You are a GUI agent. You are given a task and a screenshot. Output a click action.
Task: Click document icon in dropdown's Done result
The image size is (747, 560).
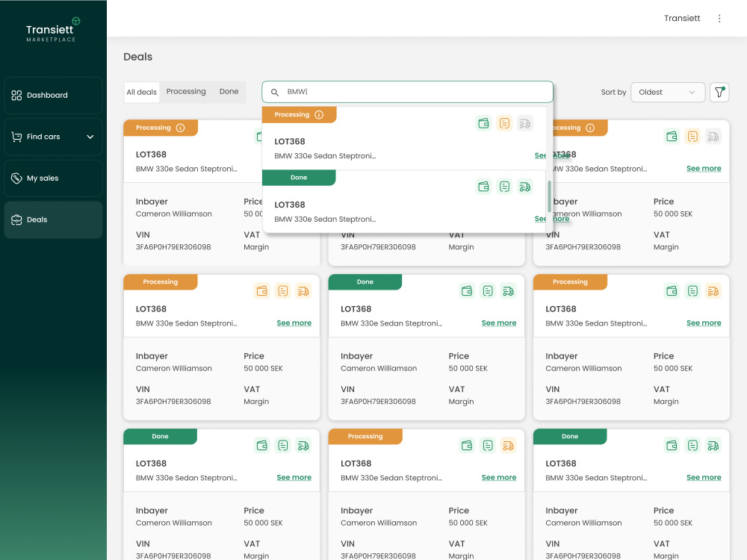(x=504, y=187)
